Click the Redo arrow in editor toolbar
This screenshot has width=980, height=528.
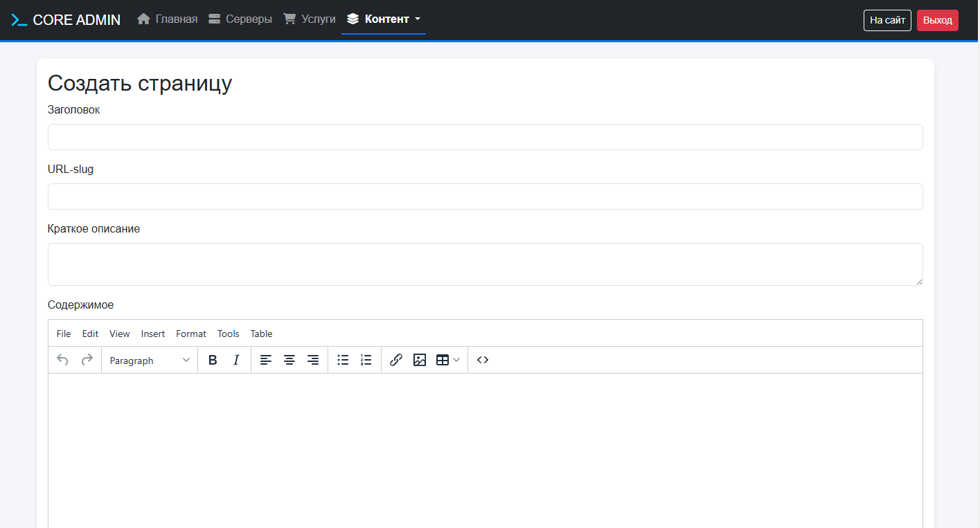tap(87, 360)
